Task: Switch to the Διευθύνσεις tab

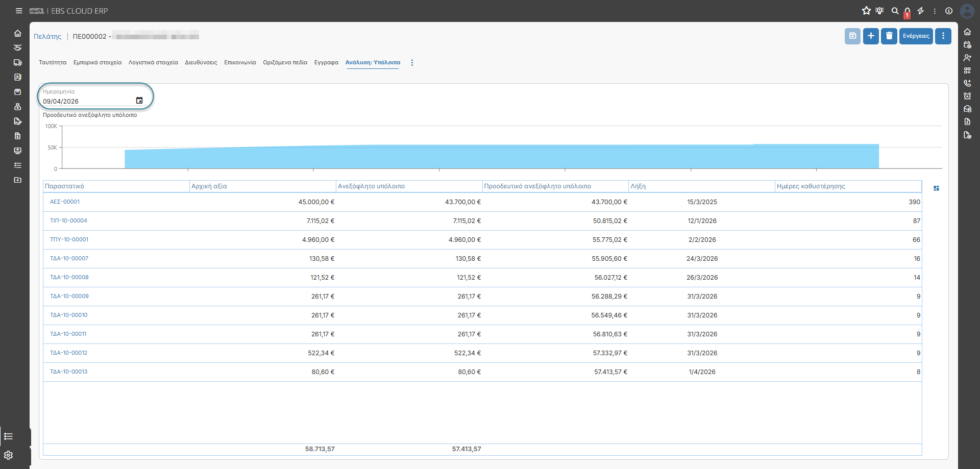Action: click(x=201, y=63)
